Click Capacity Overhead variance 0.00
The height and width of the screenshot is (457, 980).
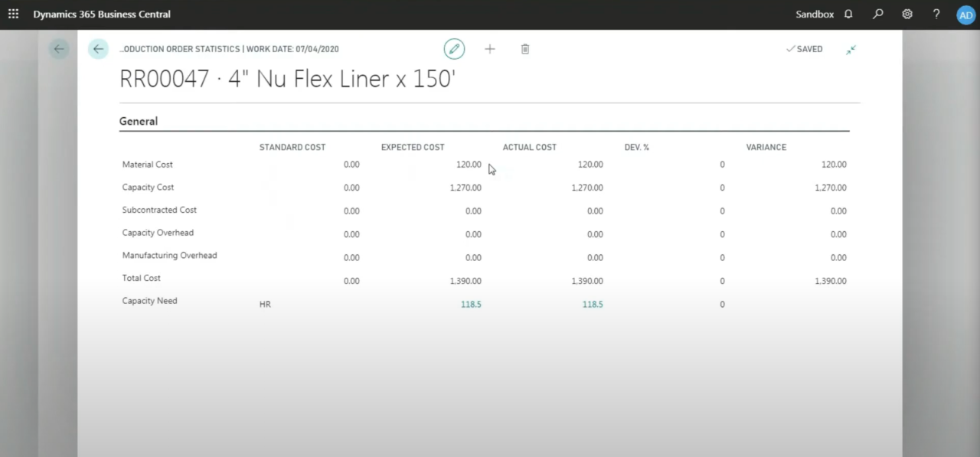pos(838,234)
